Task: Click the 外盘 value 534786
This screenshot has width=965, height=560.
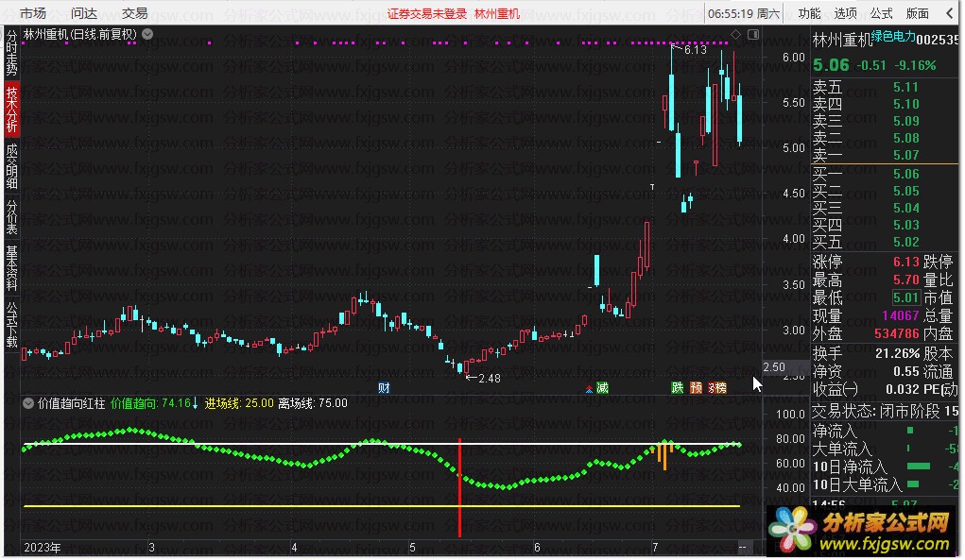Action: point(897,333)
